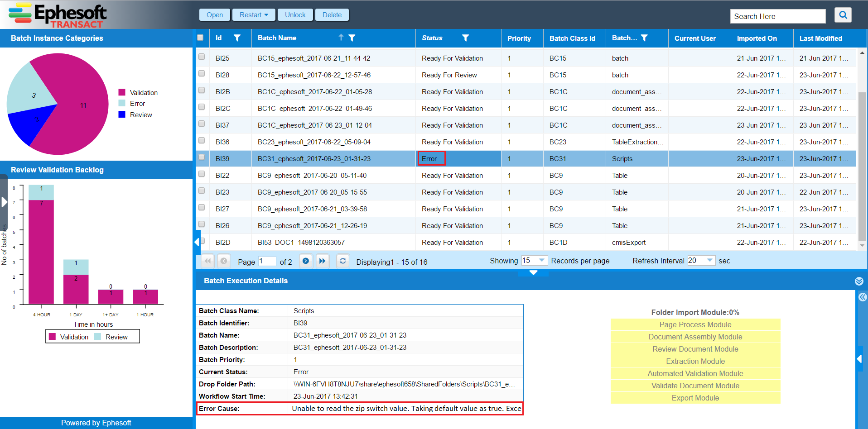The width and height of the screenshot is (868, 429).
Task: Click the Unlock button
Action: pos(295,15)
